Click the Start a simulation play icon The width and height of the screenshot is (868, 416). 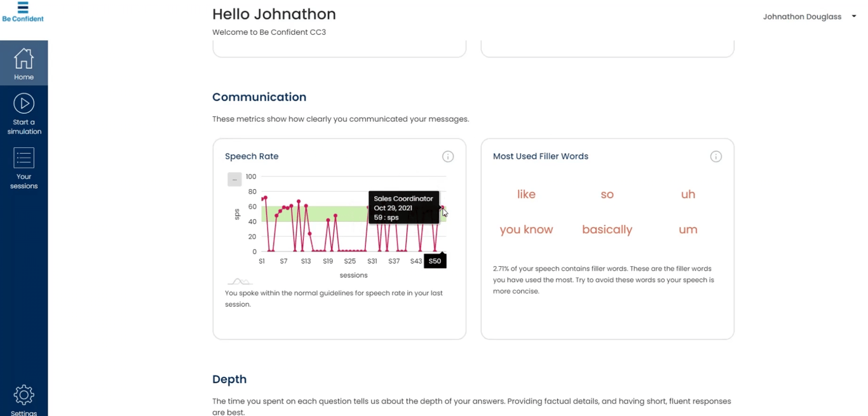pos(24,104)
